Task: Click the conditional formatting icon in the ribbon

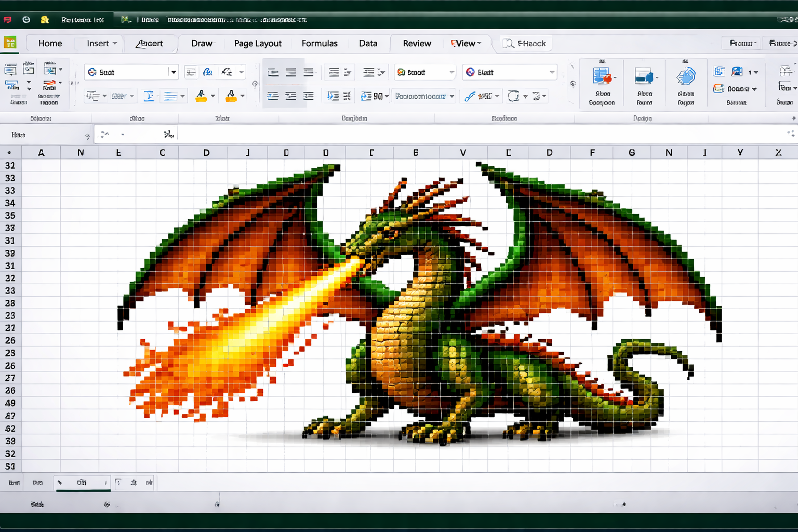Action: 602,77
